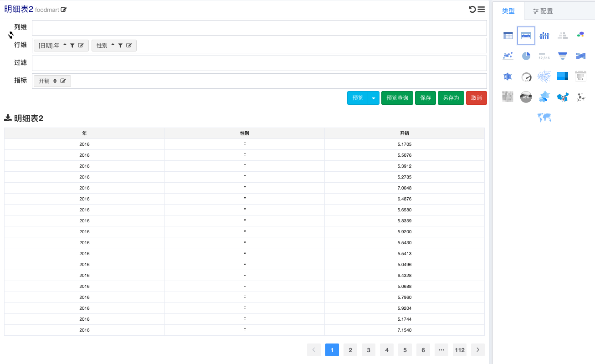Select the scatter chart type
The image size is (595, 364).
[508, 56]
